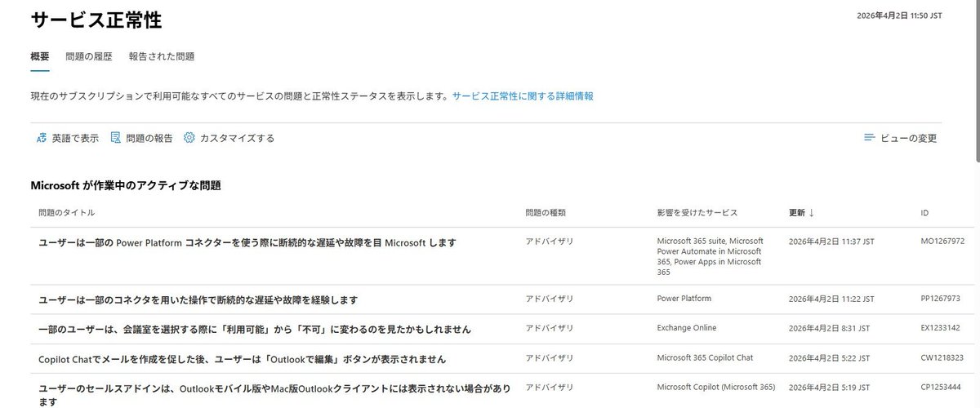
Task: Click the サービス正常性 page heading
Action: [x=96, y=20]
